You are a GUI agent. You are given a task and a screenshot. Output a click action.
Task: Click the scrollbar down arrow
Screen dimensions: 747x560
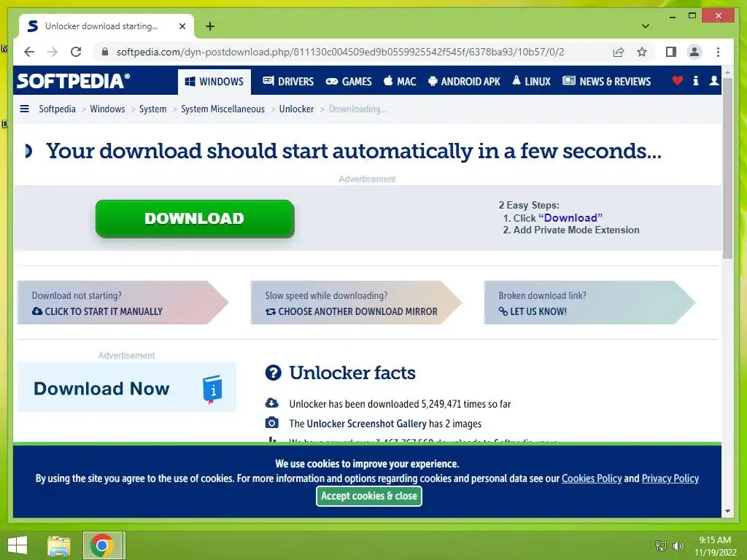[x=727, y=511]
